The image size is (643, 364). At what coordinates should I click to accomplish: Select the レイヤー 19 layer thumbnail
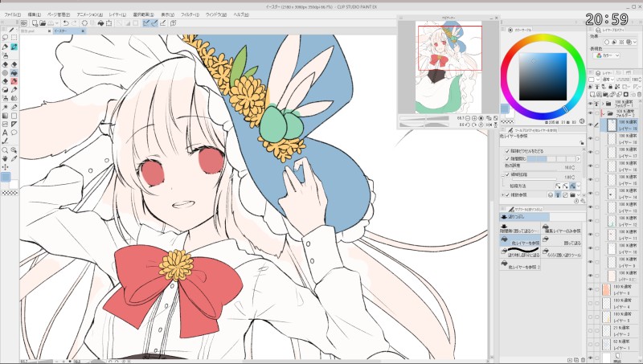click(x=612, y=125)
